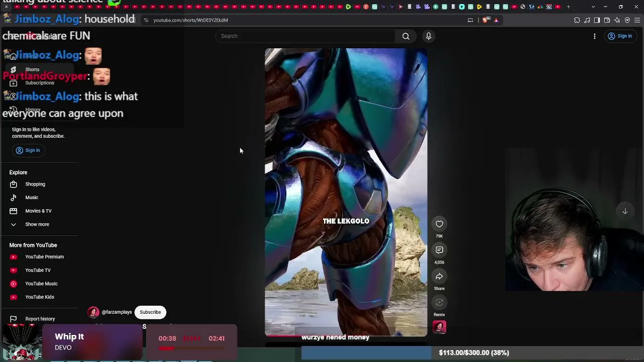Expand Show more in the Explore section
Screen dimensions: 644x362
click(37, 224)
